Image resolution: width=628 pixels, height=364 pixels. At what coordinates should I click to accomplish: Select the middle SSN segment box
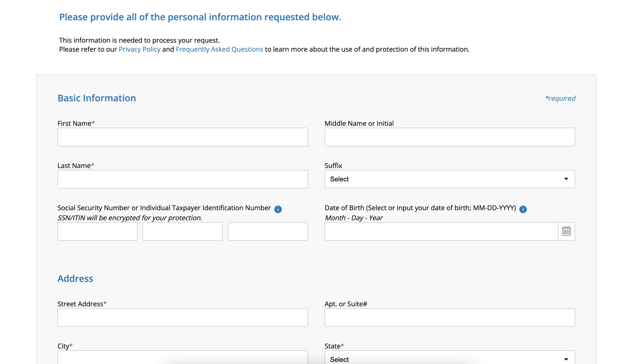[182, 231]
